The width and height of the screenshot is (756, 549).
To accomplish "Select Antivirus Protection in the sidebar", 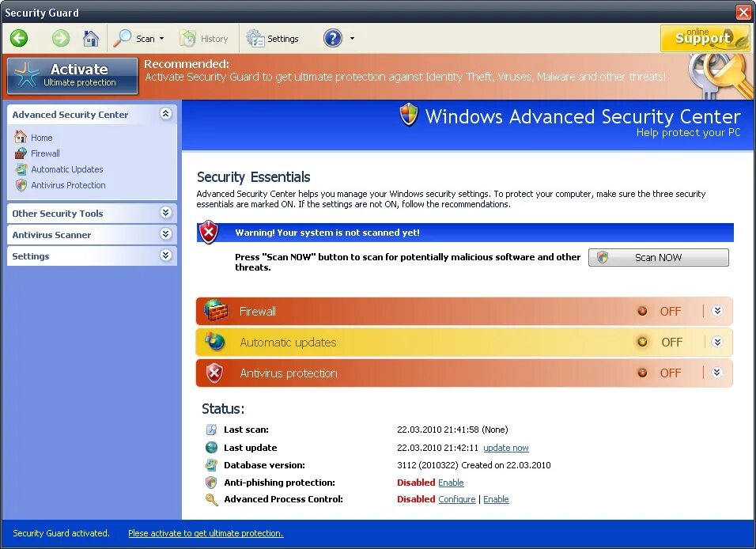I will (x=68, y=185).
